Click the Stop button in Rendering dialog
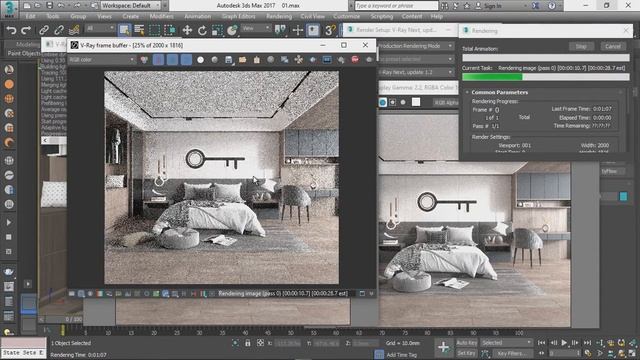The width and height of the screenshot is (640, 360). tap(581, 46)
